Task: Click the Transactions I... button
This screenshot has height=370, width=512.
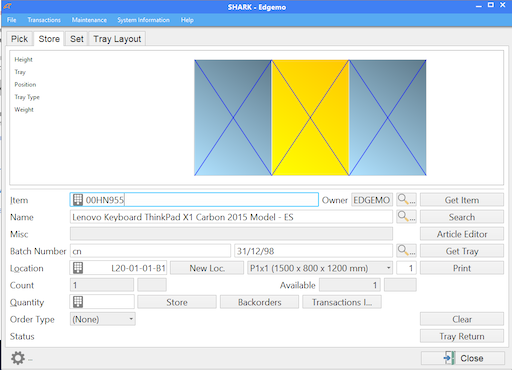Action: [x=342, y=302]
